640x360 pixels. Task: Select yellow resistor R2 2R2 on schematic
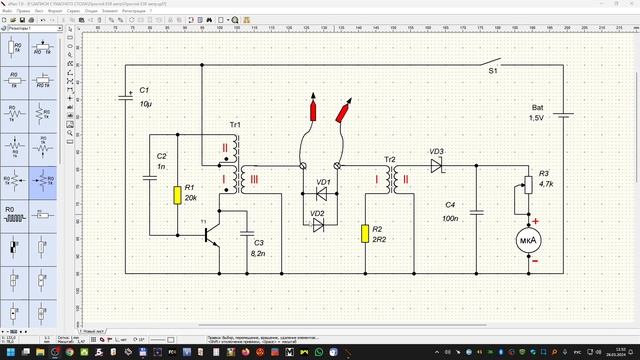365,233
